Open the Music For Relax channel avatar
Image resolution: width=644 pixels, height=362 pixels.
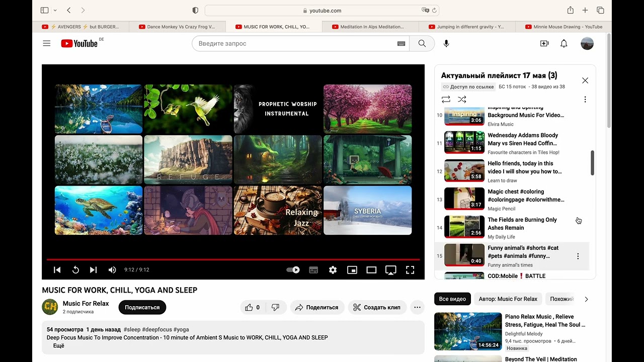coord(50,307)
